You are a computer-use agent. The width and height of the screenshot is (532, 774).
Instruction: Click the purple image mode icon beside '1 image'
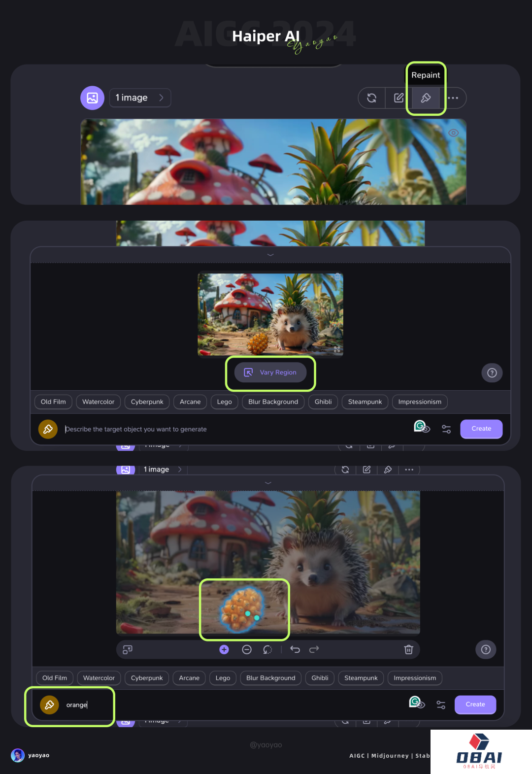point(92,98)
